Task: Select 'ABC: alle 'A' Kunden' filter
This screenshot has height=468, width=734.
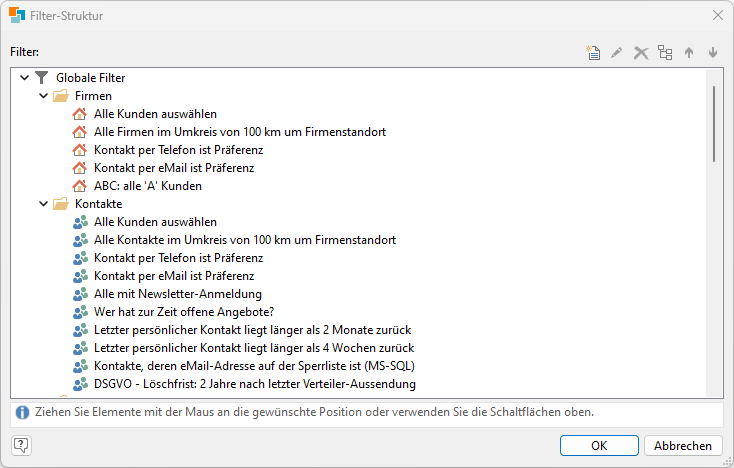Action: click(148, 186)
